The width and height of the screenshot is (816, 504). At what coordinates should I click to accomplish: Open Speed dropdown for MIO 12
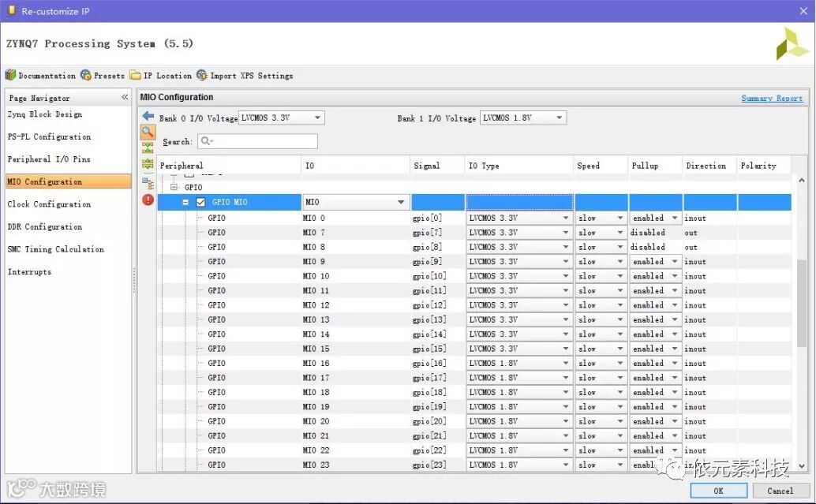(601, 305)
